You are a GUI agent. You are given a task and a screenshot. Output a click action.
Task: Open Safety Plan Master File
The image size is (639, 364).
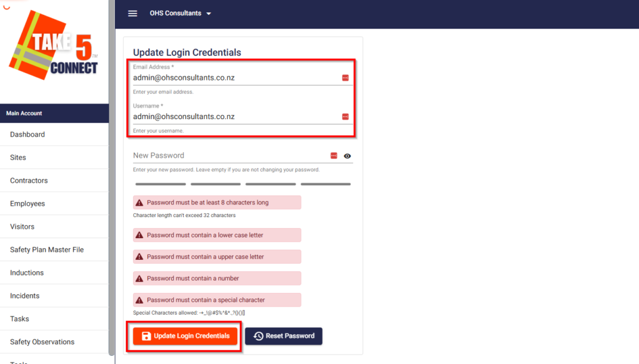54,249
